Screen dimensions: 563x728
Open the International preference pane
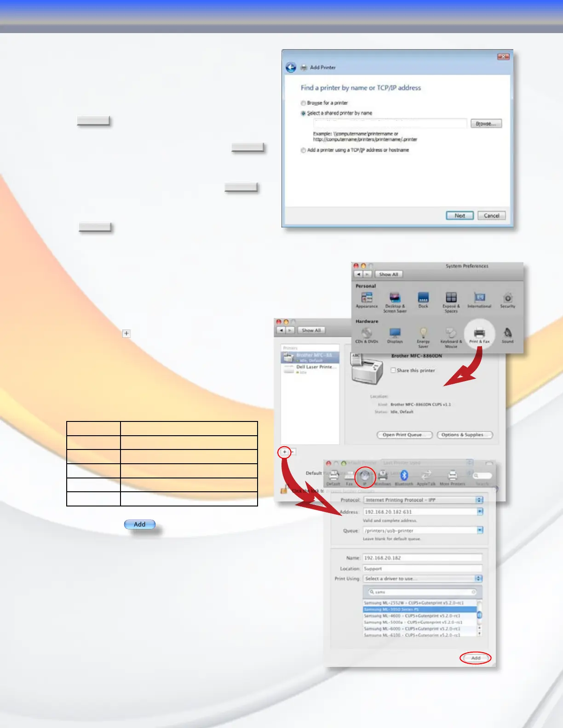pos(479,300)
